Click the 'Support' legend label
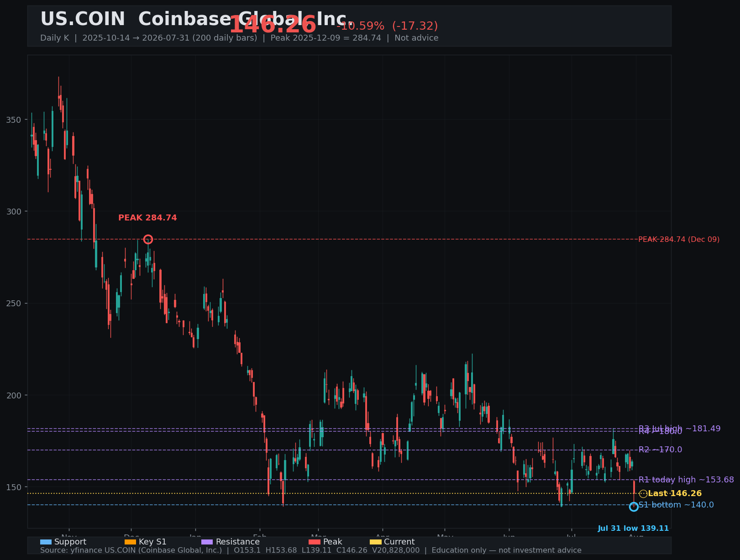Screen dimensions: 740x560 tap(70, 542)
